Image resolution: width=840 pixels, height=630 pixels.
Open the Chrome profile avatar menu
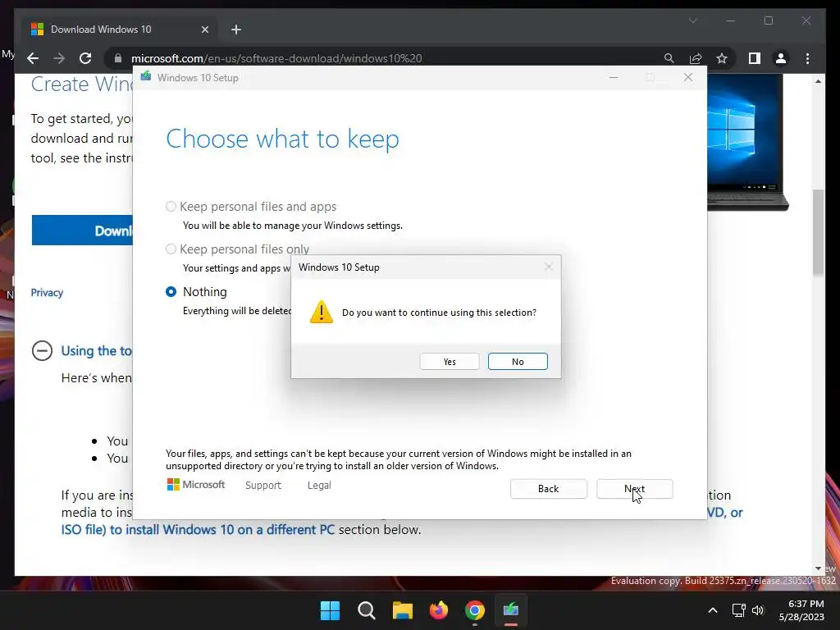[781, 58]
